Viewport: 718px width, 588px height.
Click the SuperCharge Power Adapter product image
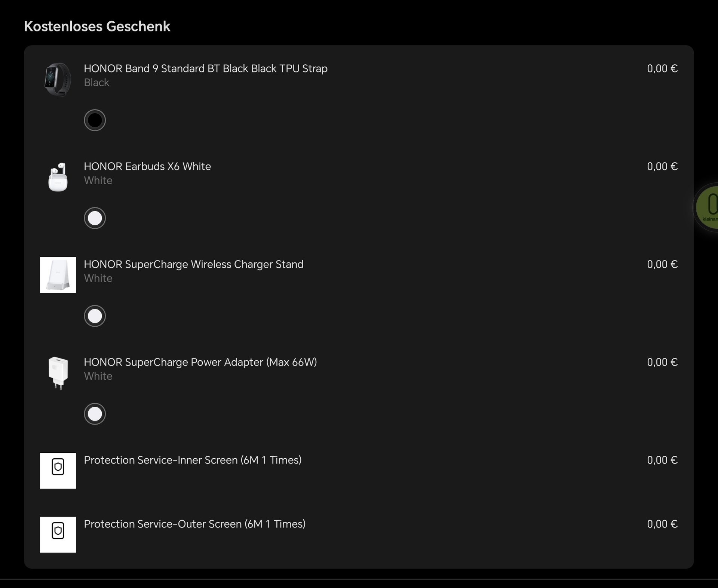58,373
